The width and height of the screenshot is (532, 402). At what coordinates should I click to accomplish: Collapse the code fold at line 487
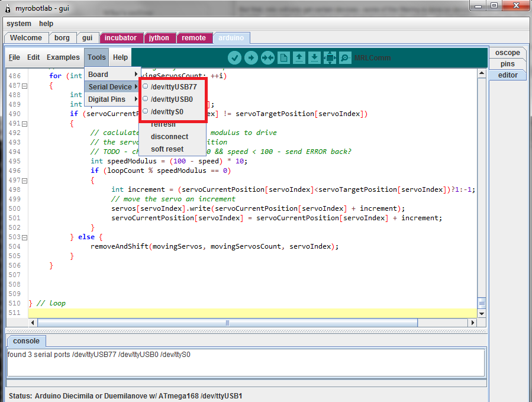24,86
